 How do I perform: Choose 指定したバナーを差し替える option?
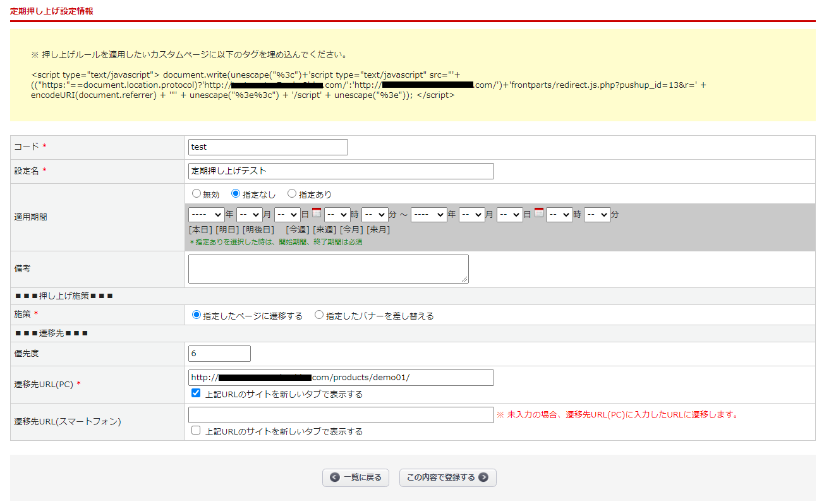click(319, 315)
